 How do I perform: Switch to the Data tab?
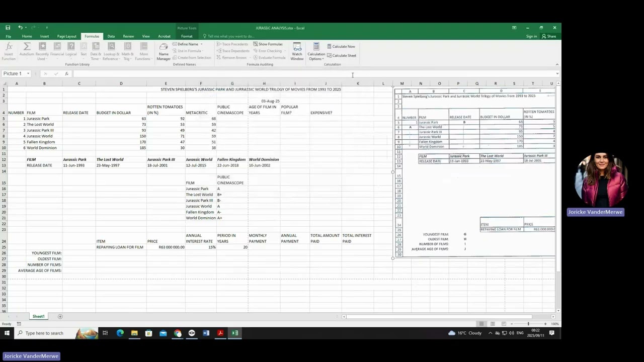(x=111, y=36)
